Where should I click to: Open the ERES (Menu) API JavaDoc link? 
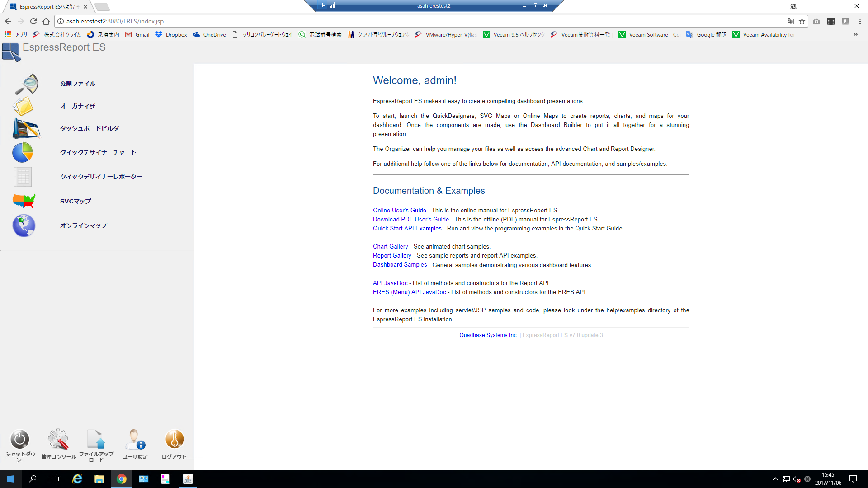[x=410, y=292]
